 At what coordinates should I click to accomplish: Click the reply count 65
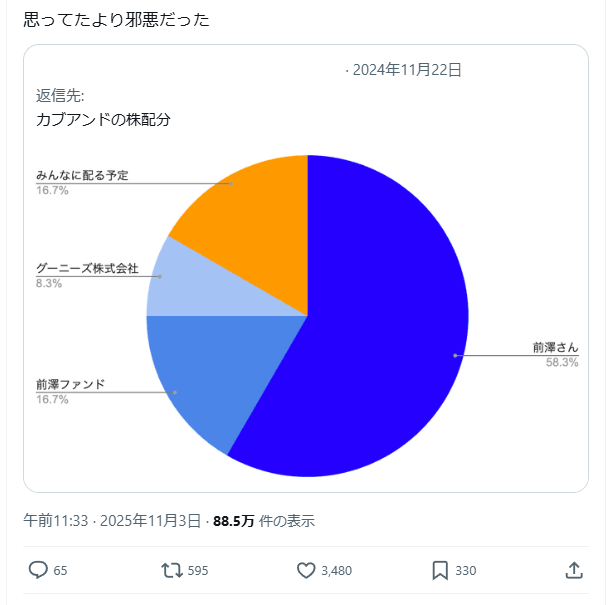click(60, 571)
